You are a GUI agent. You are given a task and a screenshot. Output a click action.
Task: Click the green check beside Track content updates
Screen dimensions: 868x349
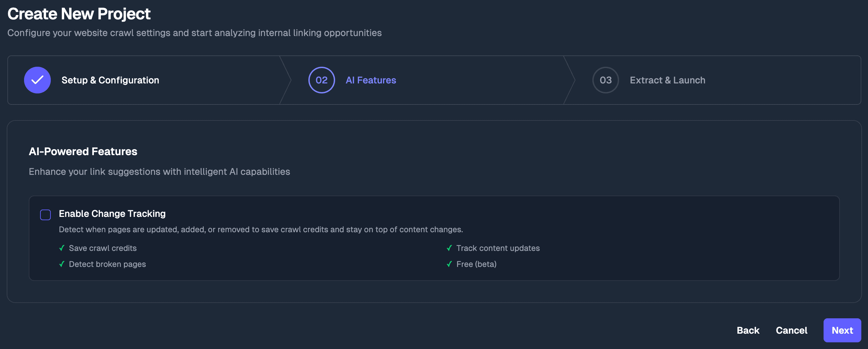pos(449,248)
